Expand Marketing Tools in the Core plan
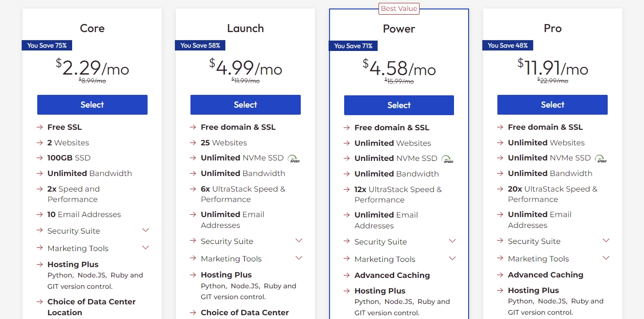Image resolution: width=644 pixels, height=319 pixels. (146, 248)
